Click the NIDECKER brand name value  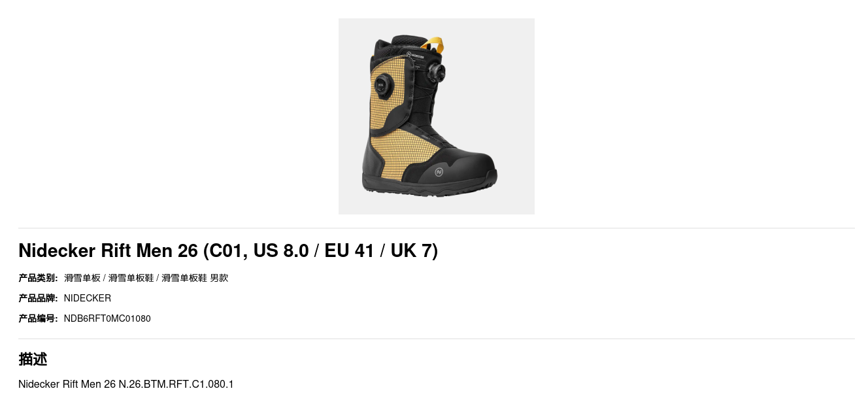88,298
